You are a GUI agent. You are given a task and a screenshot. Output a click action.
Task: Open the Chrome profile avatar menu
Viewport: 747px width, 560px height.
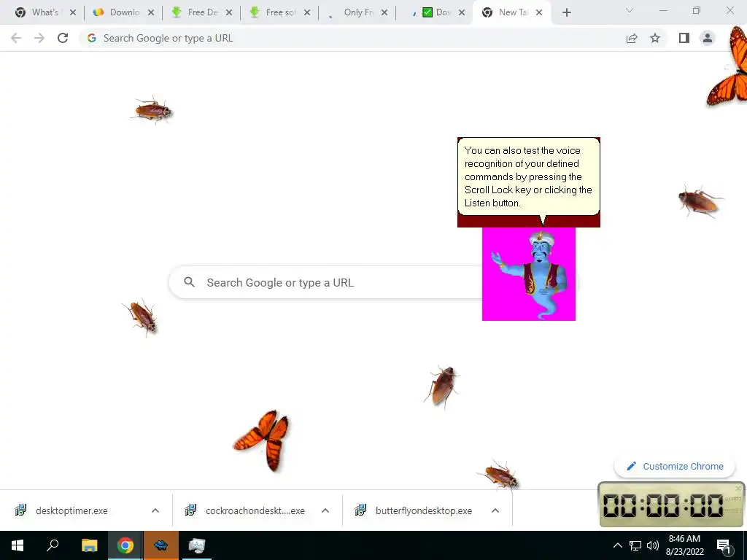[708, 38]
